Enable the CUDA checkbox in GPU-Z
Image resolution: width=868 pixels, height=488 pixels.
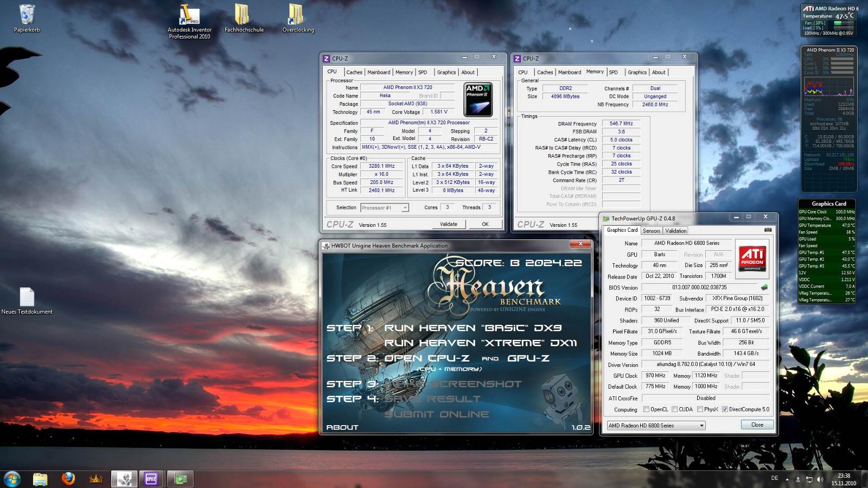pyautogui.click(x=674, y=409)
